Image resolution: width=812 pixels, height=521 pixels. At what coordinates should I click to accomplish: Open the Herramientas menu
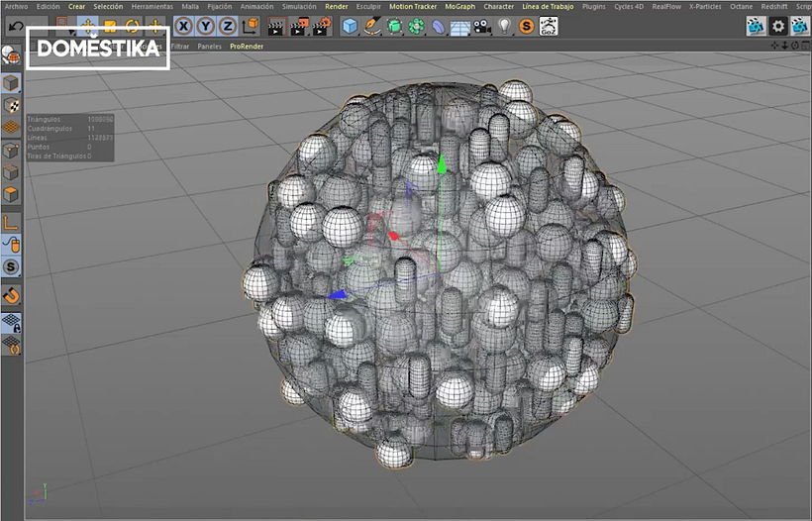(x=152, y=6)
